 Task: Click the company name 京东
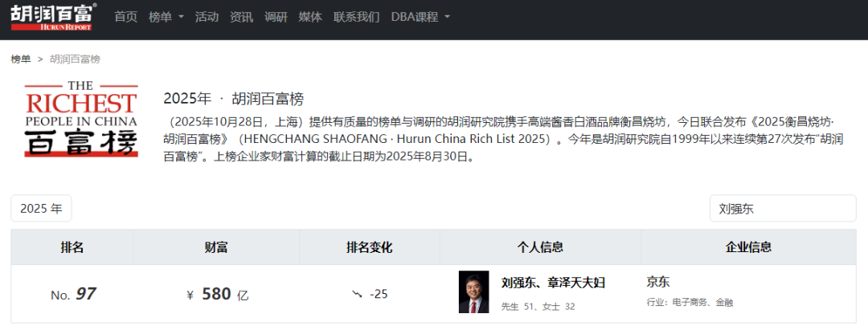pyautogui.click(x=657, y=282)
